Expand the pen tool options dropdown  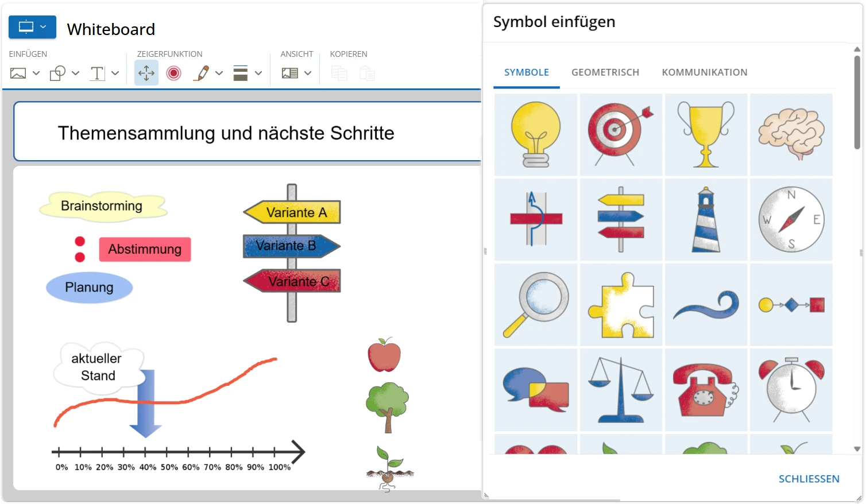[219, 73]
